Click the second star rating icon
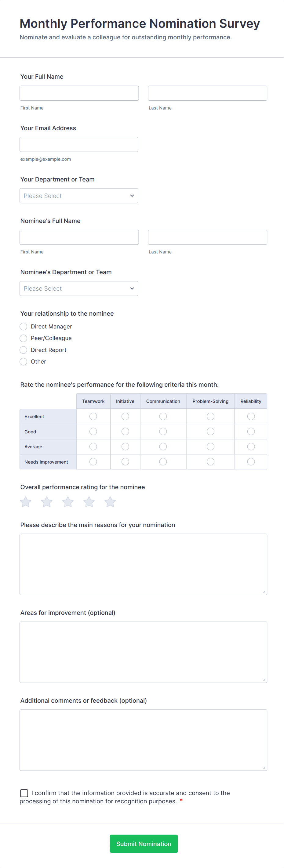 tap(47, 502)
